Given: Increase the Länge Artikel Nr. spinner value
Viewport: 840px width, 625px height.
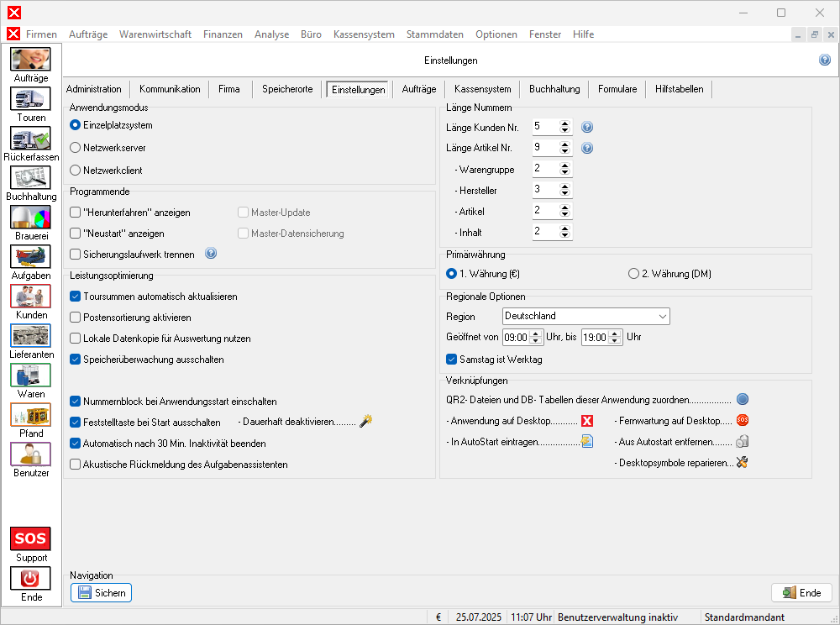Looking at the screenshot, I should [564, 144].
